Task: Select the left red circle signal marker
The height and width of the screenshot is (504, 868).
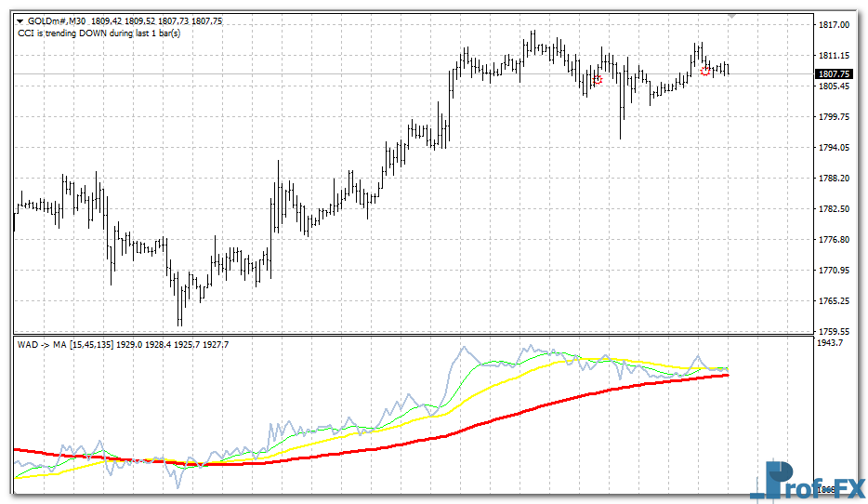Action: [x=597, y=80]
